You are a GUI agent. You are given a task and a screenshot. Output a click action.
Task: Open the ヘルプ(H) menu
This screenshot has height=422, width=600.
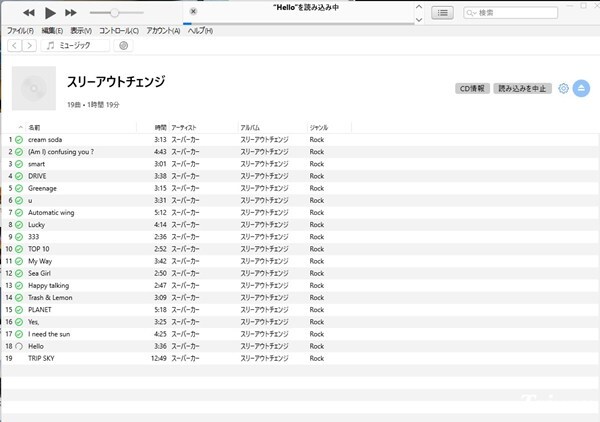point(200,31)
